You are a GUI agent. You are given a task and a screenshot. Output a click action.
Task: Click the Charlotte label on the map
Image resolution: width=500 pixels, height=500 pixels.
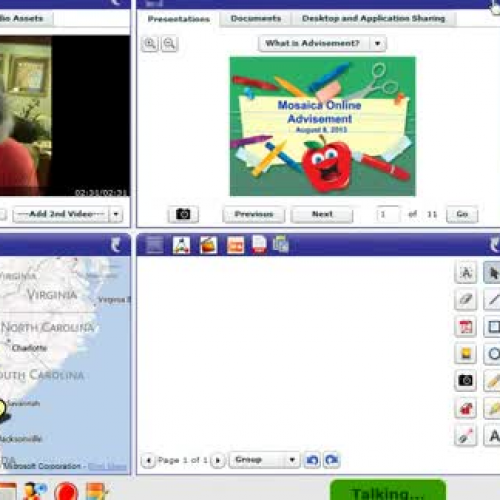[x=29, y=348]
